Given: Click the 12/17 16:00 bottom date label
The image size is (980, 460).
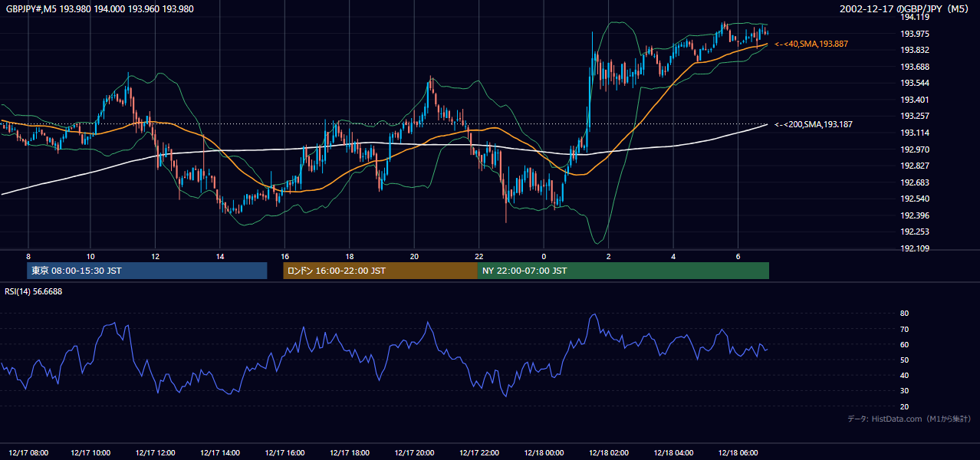Looking at the screenshot, I should point(284,452).
